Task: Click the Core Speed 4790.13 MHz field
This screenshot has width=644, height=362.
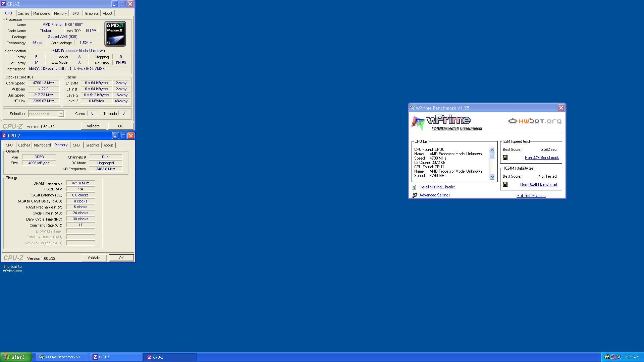Action: coord(44,83)
